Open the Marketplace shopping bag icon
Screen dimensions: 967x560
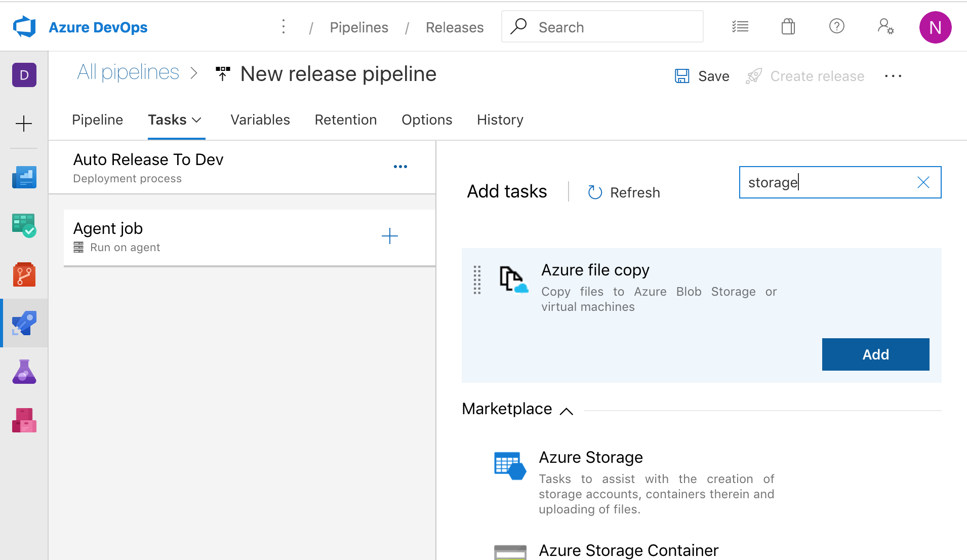[788, 26]
